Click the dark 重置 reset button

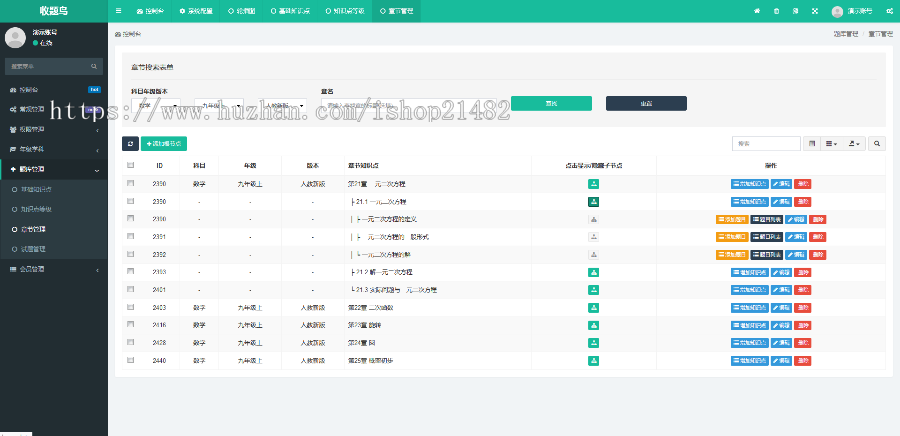point(646,103)
